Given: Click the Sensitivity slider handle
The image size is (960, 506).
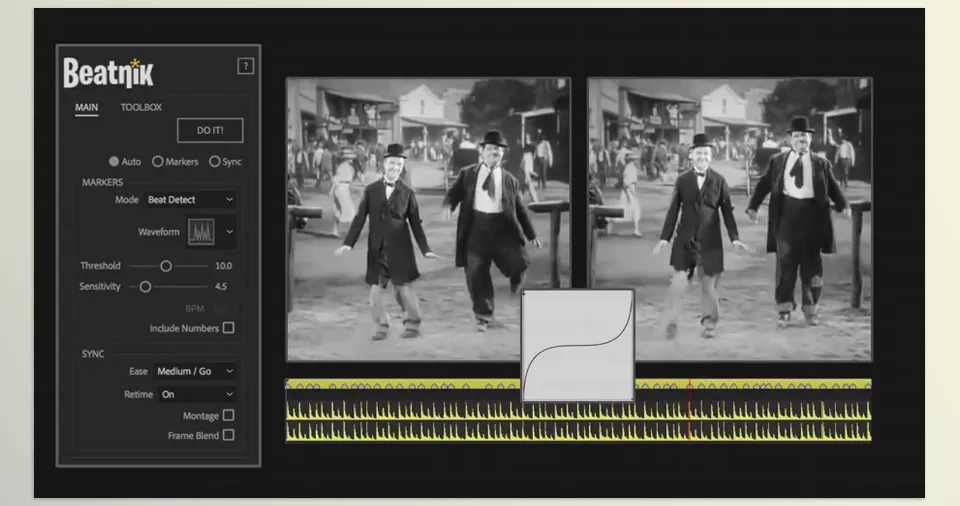Looking at the screenshot, I should point(145,287).
